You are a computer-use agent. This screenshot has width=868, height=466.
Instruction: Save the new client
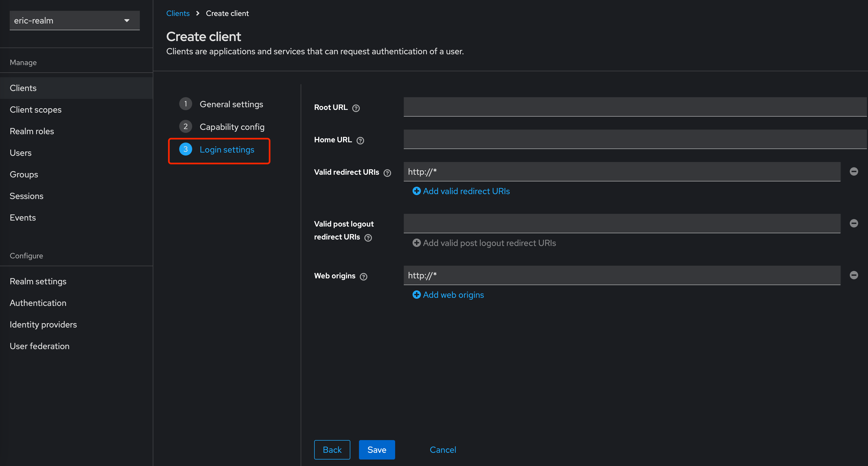click(377, 450)
